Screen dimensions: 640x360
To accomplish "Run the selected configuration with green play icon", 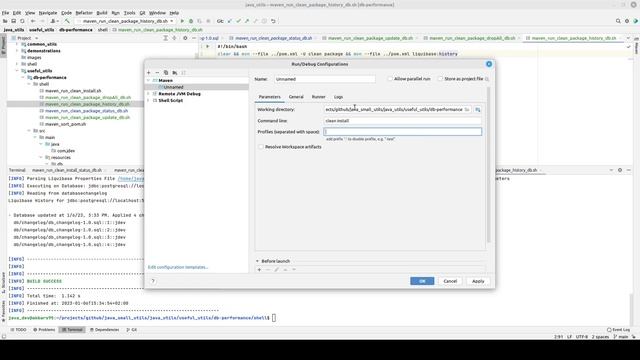I will [182, 21].
